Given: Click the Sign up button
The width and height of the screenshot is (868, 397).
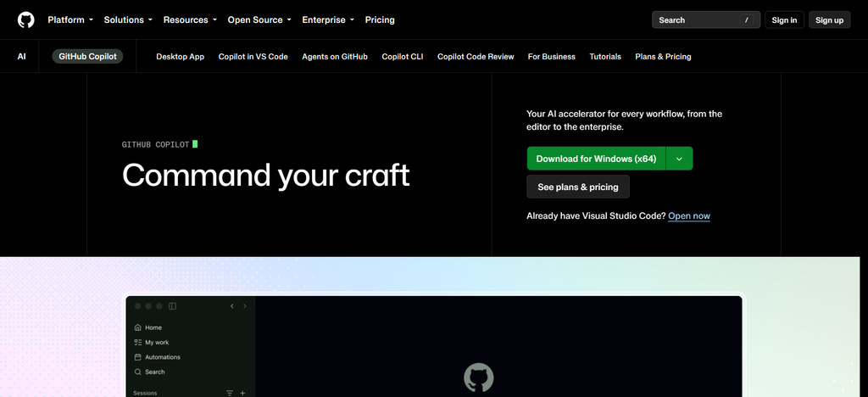Looking at the screenshot, I should point(829,20).
